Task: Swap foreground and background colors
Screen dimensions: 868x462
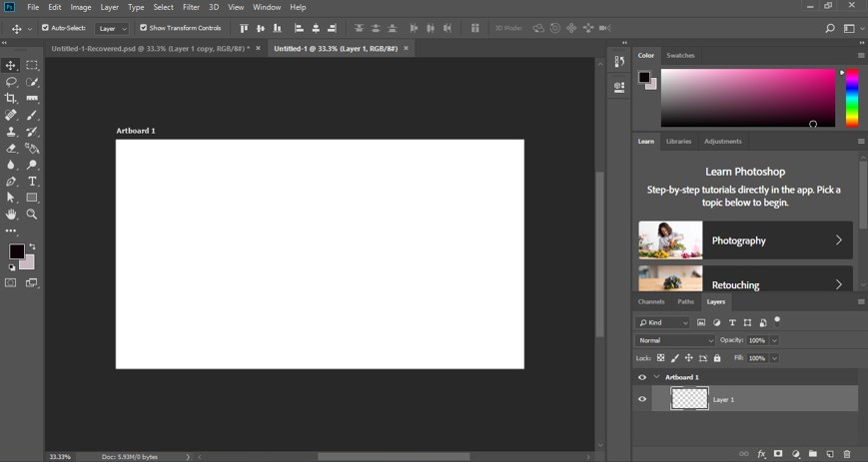Action: coord(32,246)
